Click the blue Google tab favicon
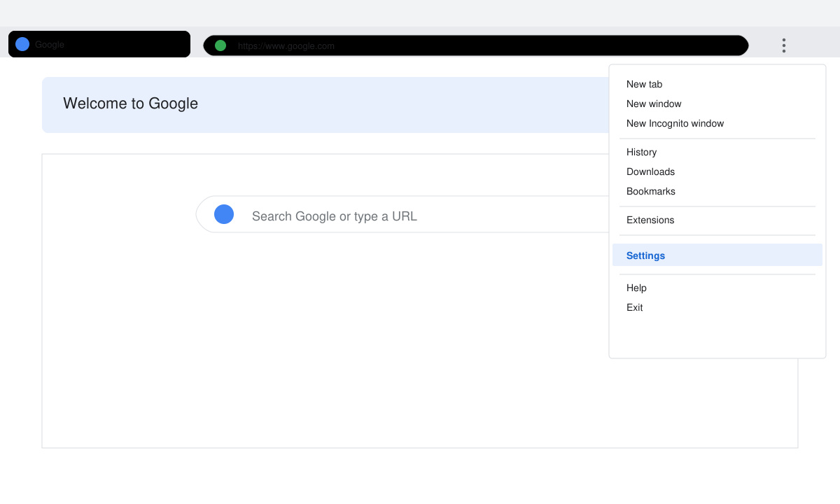Screen dimensions: 840x504 [x=22, y=44]
